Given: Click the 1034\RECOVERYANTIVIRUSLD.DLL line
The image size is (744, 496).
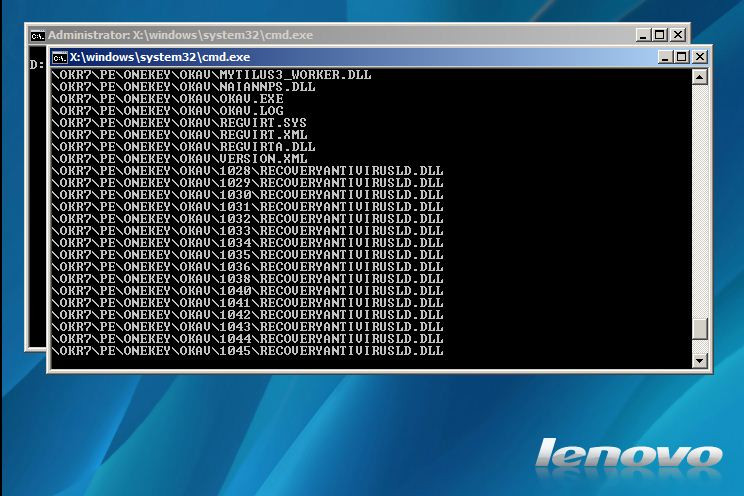Looking at the screenshot, I should 248,243.
